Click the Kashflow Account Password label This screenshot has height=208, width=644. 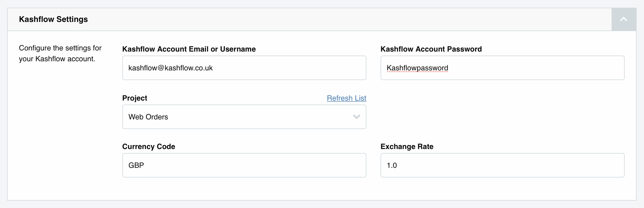click(x=431, y=49)
